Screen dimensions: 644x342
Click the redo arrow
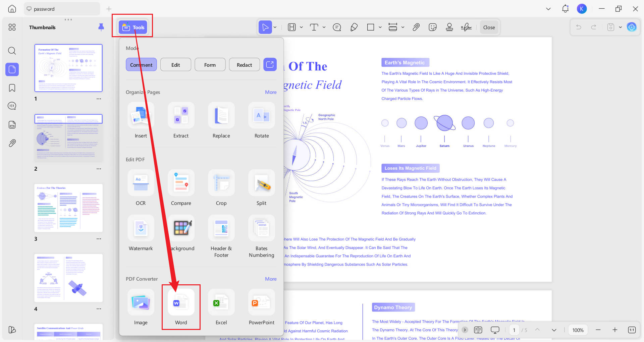pos(594,27)
